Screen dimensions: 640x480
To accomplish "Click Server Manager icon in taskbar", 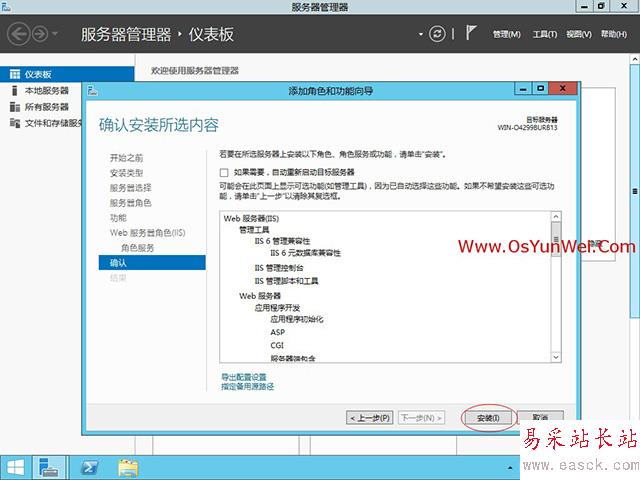I will click(49, 468).
